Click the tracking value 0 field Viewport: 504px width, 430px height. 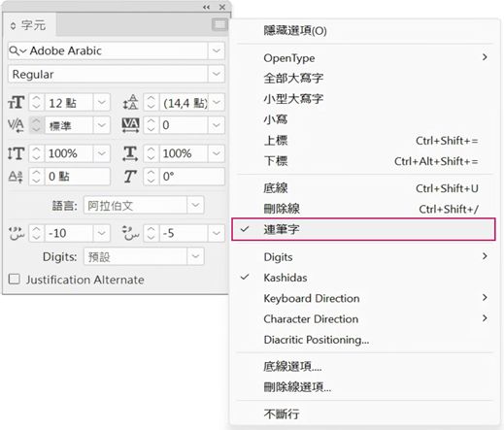[x=184, y=125]
